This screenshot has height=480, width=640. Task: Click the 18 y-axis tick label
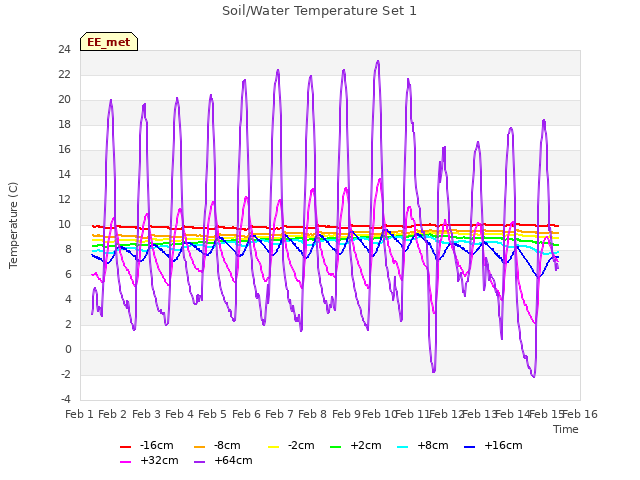[x=64, y=125]
